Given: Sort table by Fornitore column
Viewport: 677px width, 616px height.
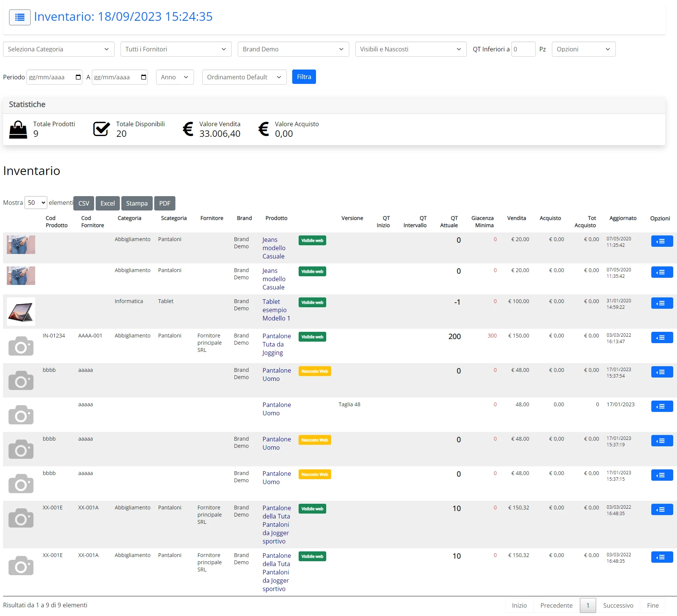Looking at the screenshot, I should [212, 218].
